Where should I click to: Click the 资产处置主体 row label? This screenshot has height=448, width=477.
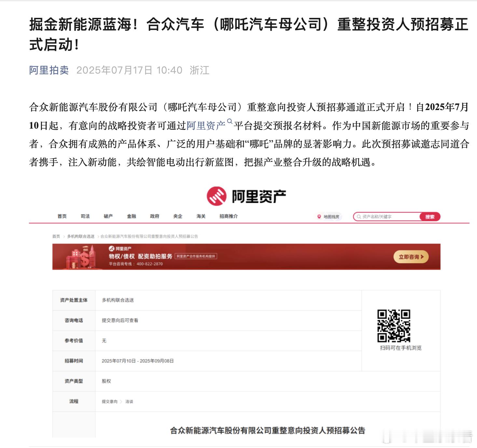74,300
